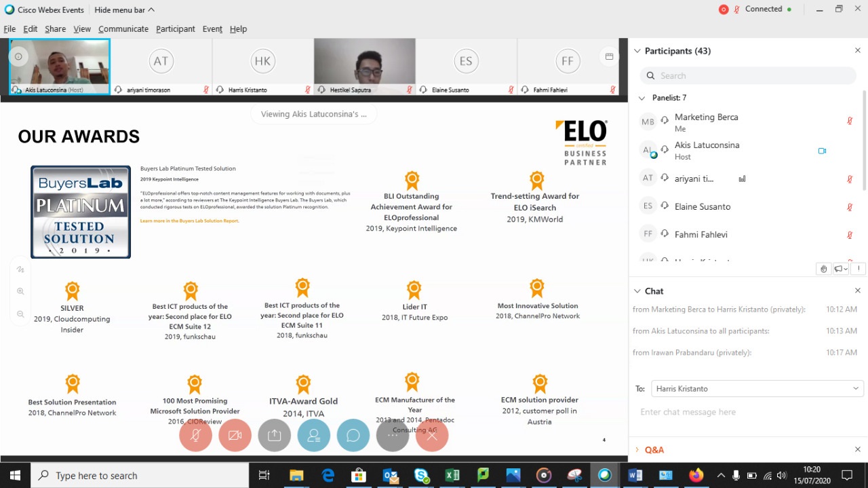Click muted mic icon beside Elaine Susanto
The image size is (868, 488).
coord(850,207)
